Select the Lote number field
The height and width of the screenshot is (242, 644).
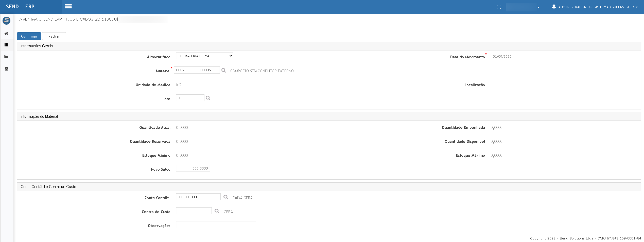(x=190, y=98)
